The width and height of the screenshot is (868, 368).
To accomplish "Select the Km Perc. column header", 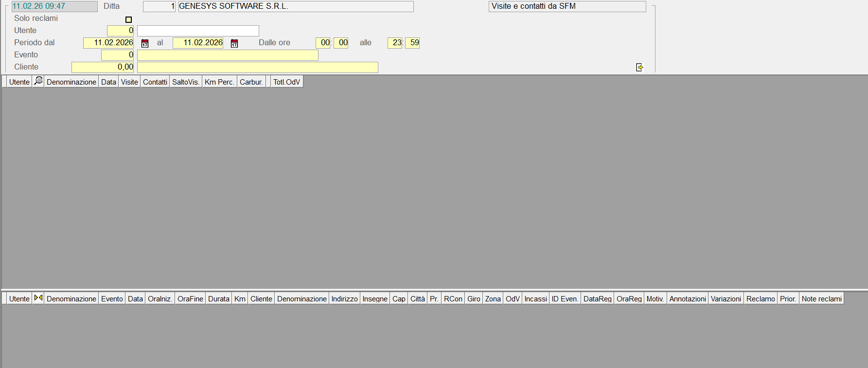I will tap(219, 82).
